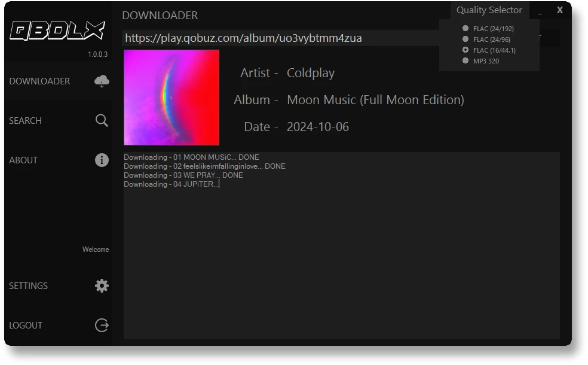
Task: Click the QBDLX logo
Action: coord(57,31)
